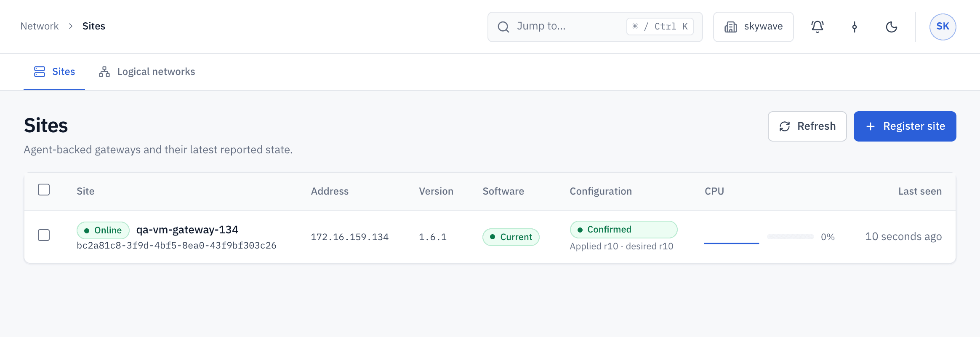Click the Last seen column header
This screenshot has height=337, width=980.
coord(920,191)
